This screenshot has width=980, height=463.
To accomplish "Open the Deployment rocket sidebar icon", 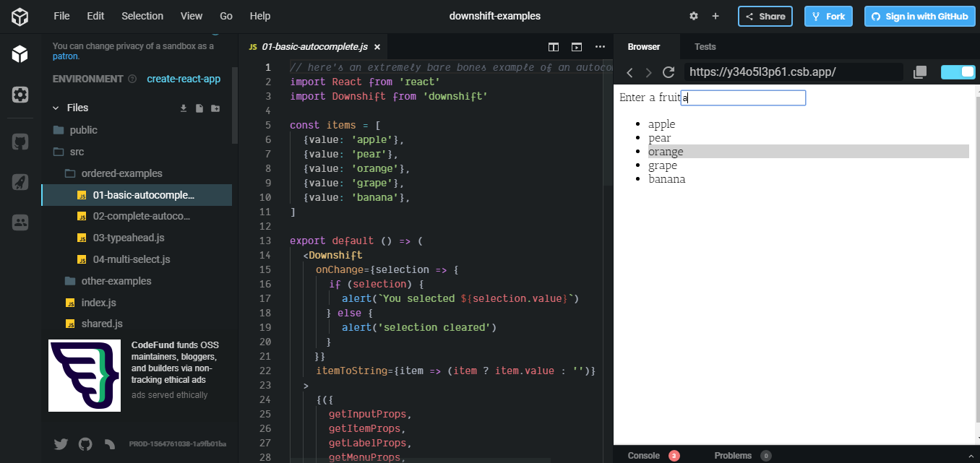I will [20, 182].
